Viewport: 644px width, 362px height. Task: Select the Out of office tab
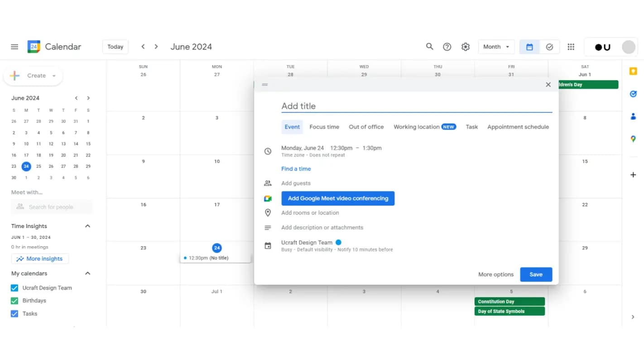pyautogui.click(x=366, y=127)
